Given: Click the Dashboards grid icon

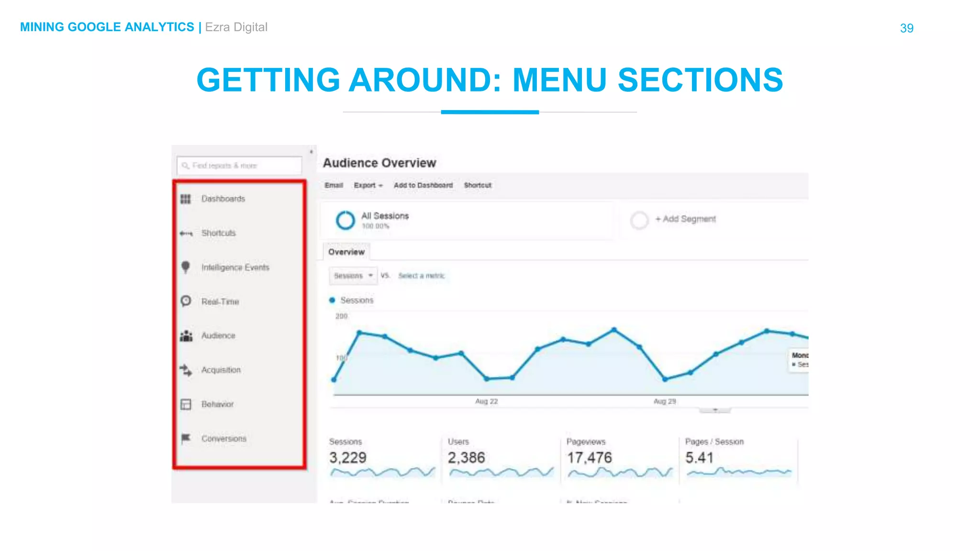Looking at the screenshot, I should [x=186, y=199].
